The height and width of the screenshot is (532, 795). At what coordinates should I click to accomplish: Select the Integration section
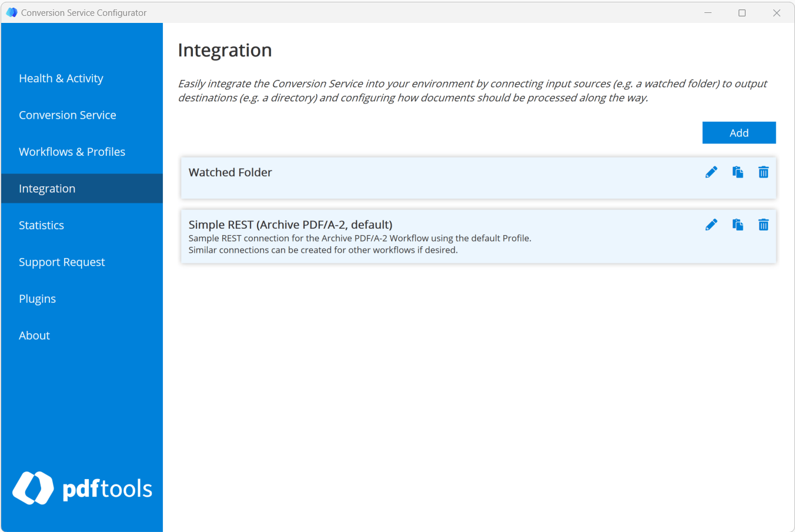tap(47, 188)
